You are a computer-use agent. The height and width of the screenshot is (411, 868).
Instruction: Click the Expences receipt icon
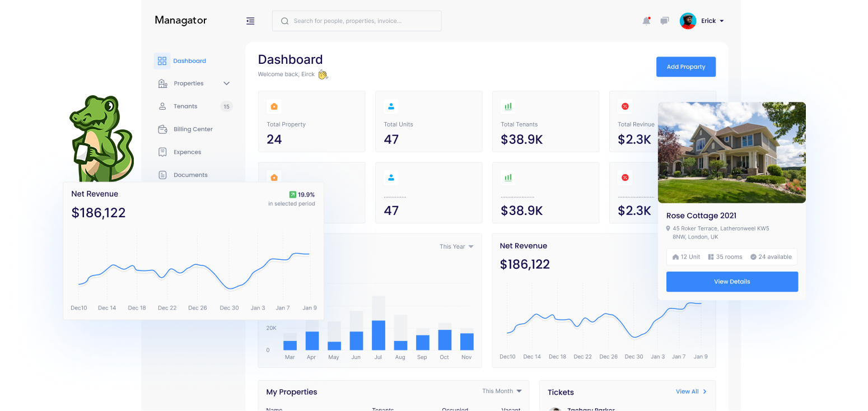[162, 152]
